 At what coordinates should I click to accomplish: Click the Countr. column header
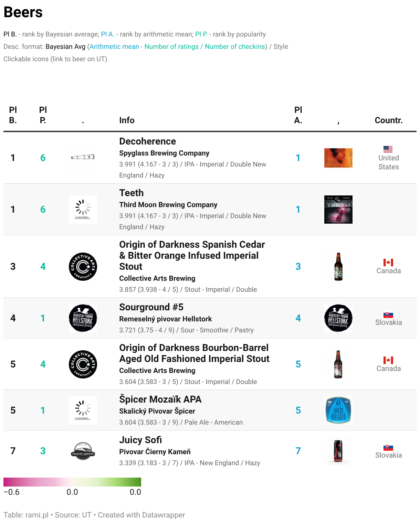(389, 120)
